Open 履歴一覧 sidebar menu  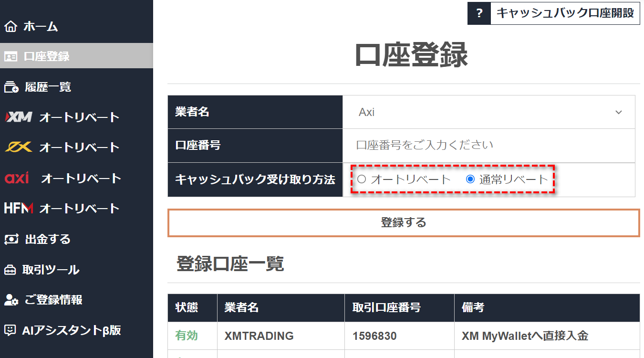[x=48, y=87]
